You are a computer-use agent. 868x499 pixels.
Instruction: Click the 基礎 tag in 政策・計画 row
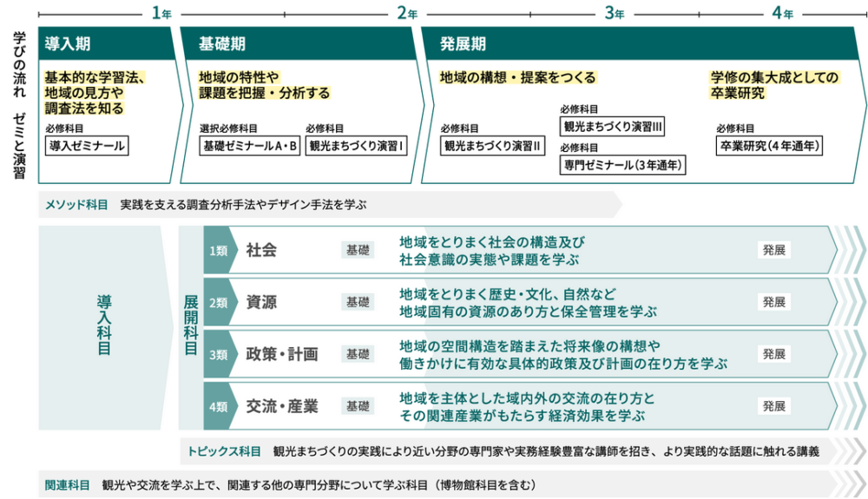point(358,354)
